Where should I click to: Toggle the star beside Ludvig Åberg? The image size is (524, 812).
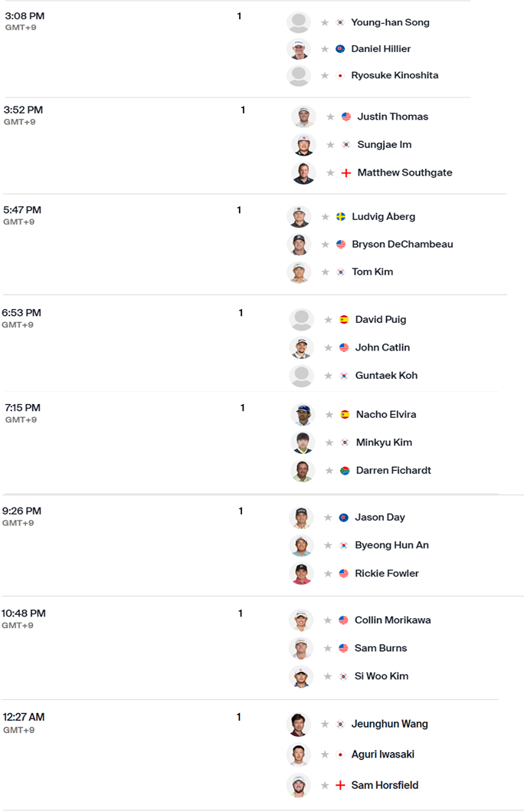coord(325,217)
